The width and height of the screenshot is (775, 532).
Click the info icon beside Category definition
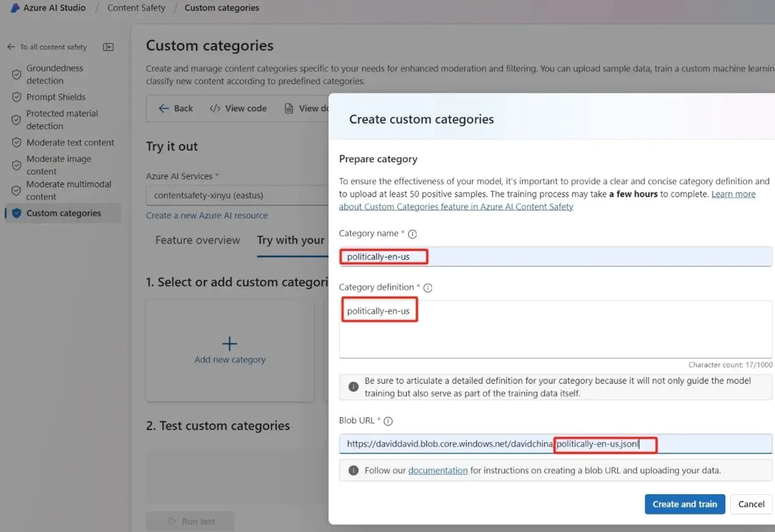(x=428, y=288)
